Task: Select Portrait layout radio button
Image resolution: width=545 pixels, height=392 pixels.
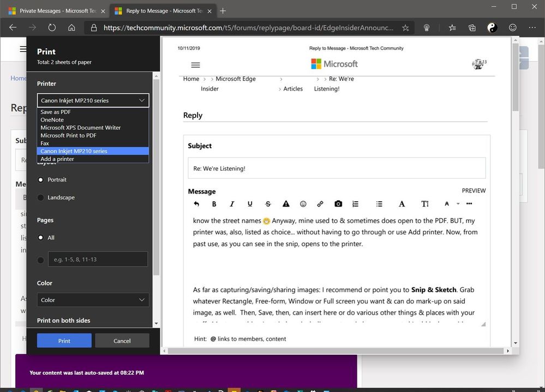Action: point(41,179)
